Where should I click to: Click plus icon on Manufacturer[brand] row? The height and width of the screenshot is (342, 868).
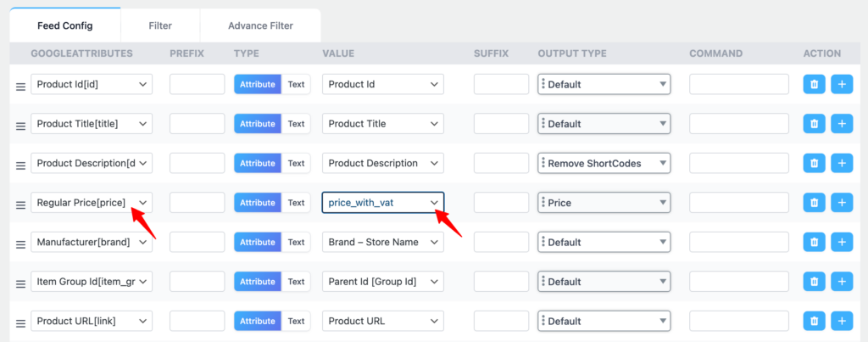[x=842, y=242]
